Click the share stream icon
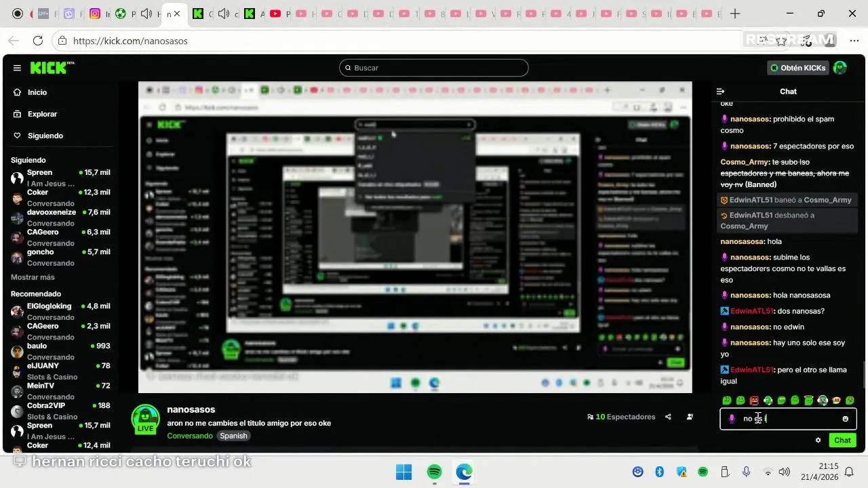This screenshot has width=868, height=488. 668,417
